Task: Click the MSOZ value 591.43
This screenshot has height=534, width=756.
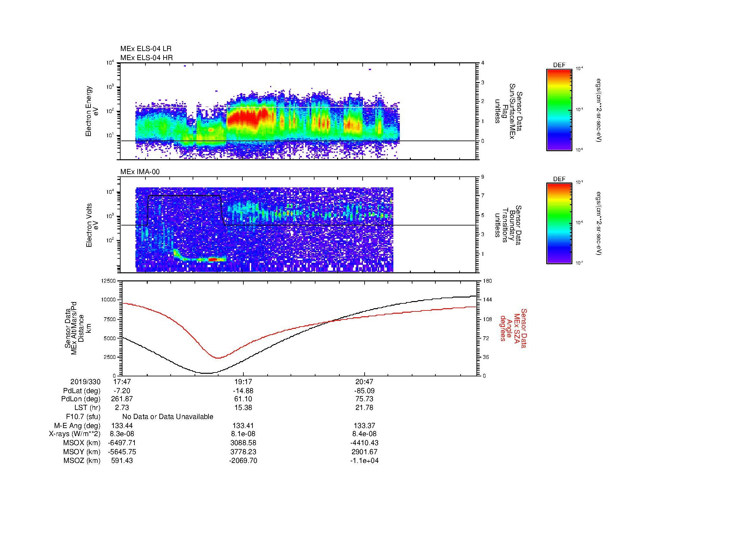Action: (122, 461)
